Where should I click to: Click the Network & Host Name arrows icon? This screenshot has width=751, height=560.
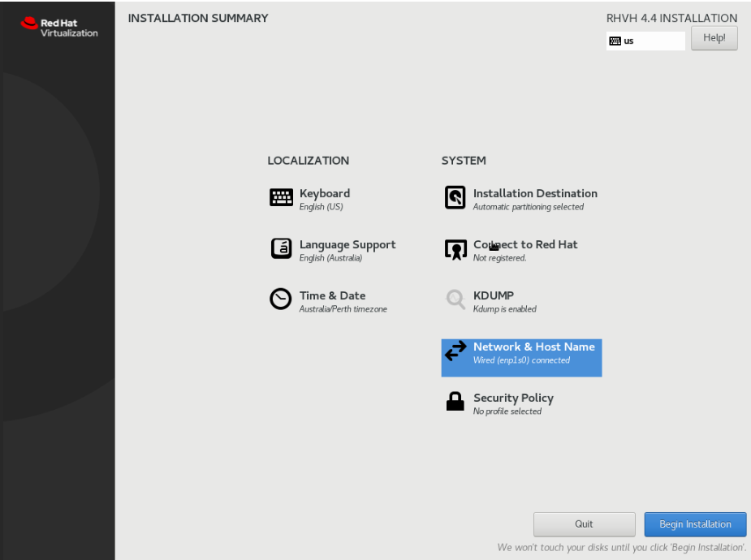455,351
